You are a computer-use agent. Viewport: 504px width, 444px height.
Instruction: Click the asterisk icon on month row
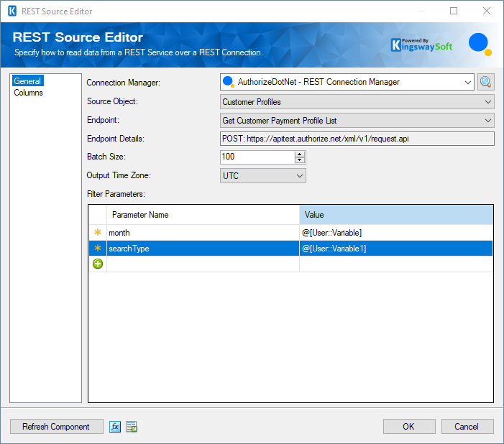coord(98,232)
